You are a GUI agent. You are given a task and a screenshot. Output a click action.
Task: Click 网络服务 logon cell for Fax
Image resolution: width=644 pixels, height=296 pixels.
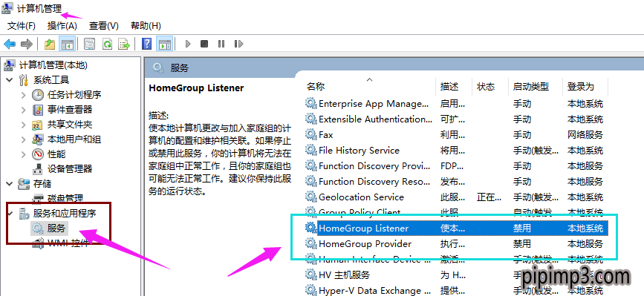click(585, 134)
